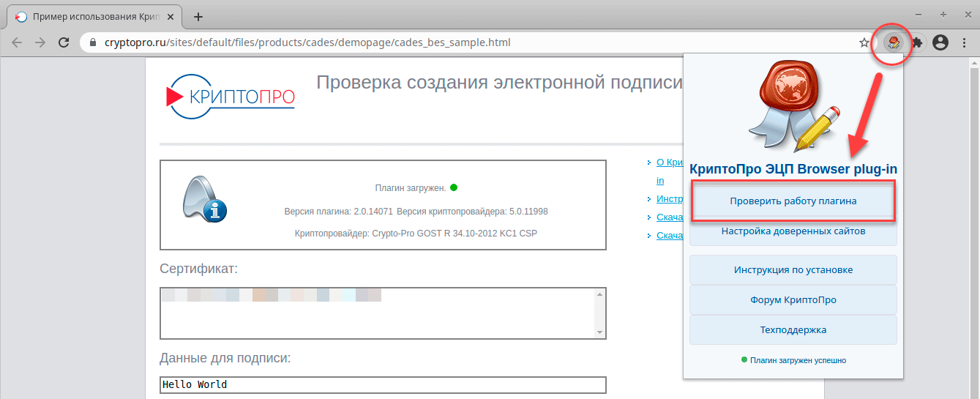Screen dimensions: 980x399
Task: Select the certificate list box
Action: pyautogui.click(x=383, y=313)
